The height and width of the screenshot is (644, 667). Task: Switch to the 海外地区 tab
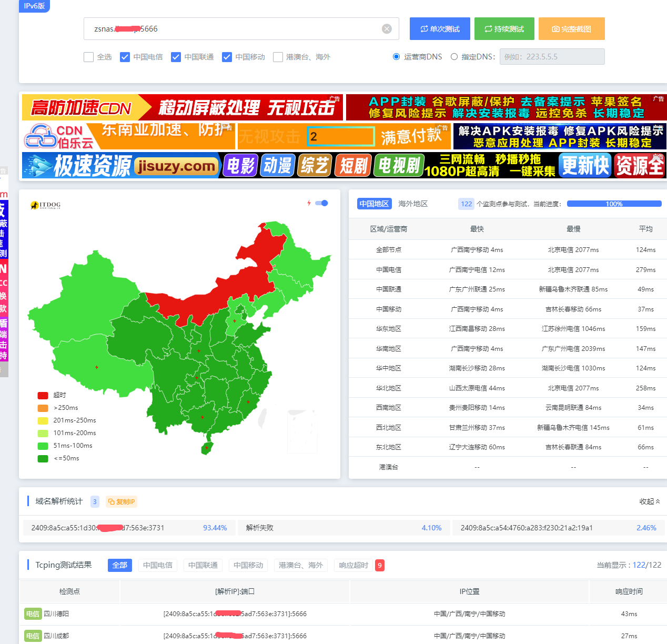click(413, 204)
